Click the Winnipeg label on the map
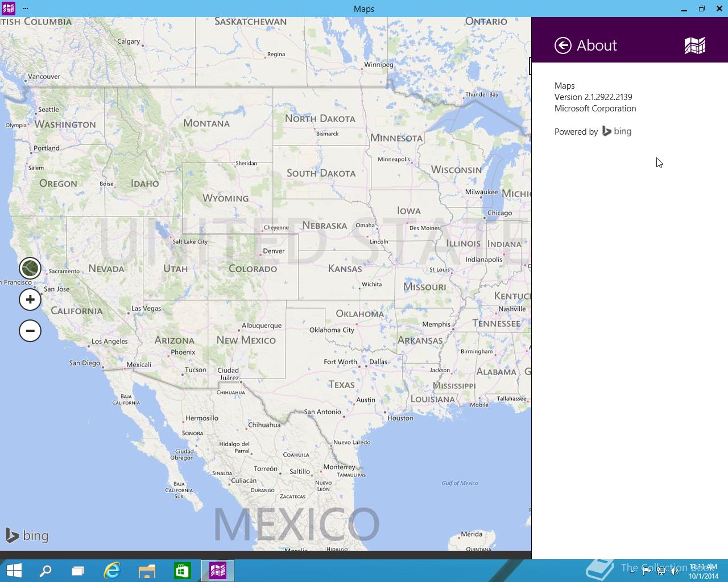 click(379, 65)
